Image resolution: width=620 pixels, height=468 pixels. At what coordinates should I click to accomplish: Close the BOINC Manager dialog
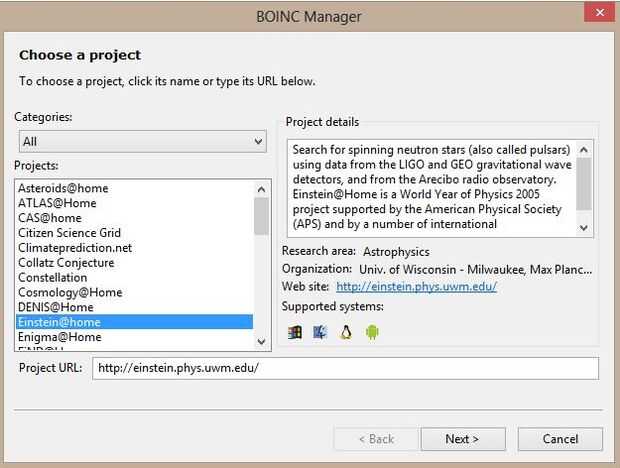(598, 12)
